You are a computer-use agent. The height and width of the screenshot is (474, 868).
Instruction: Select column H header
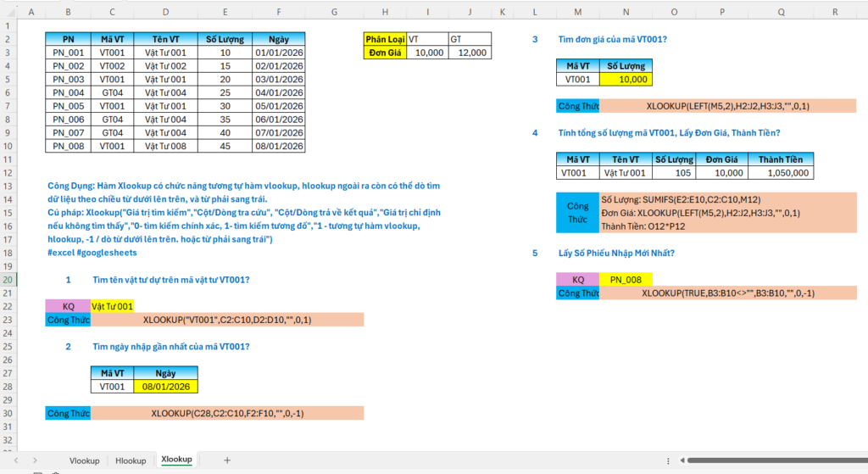click(384, 12)
